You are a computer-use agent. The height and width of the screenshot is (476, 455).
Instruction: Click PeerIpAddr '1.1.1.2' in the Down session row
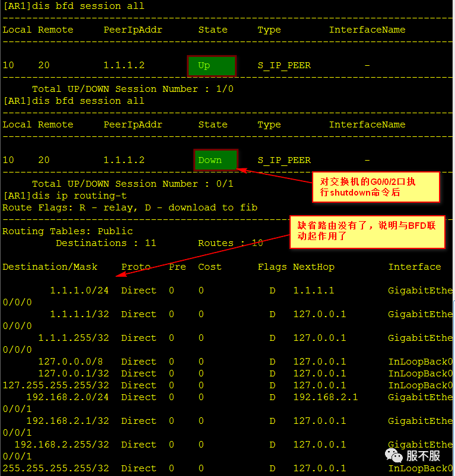pyautogui.click(x=124, y=160)
